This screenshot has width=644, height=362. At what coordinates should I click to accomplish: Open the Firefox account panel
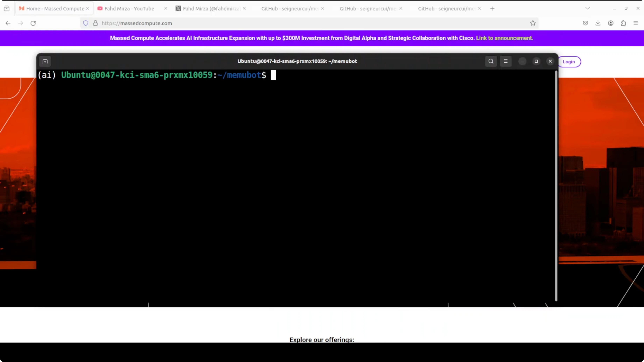click(611, 23)
